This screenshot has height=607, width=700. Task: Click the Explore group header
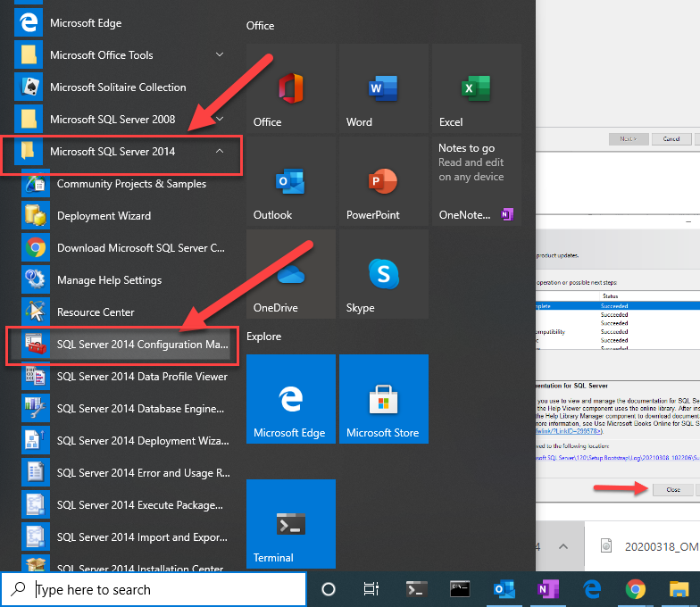pos(264,336)
